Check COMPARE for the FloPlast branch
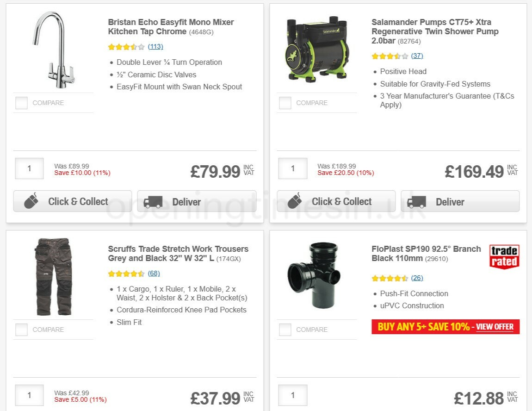 (x=285, y=330)
